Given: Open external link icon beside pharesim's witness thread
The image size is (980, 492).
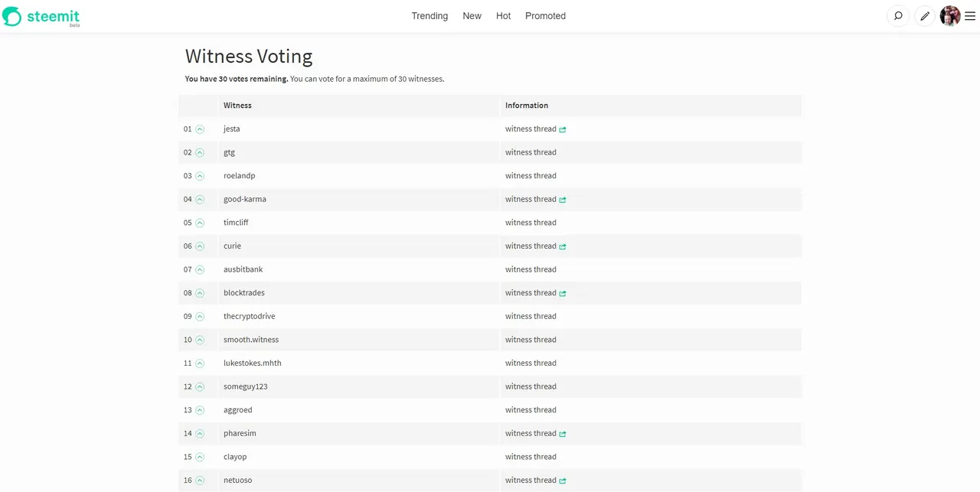Looking at the screenshot, I should [x=563, y=434].
